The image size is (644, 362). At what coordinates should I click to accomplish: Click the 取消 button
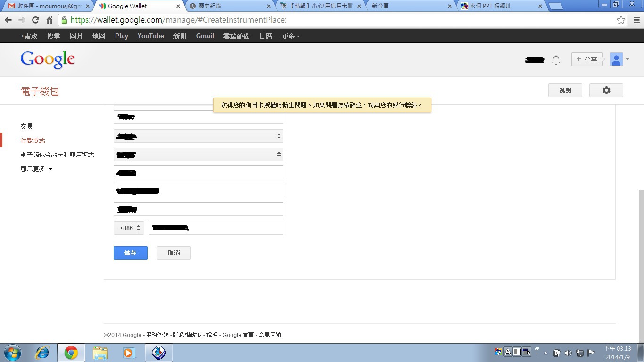[174, 253]
